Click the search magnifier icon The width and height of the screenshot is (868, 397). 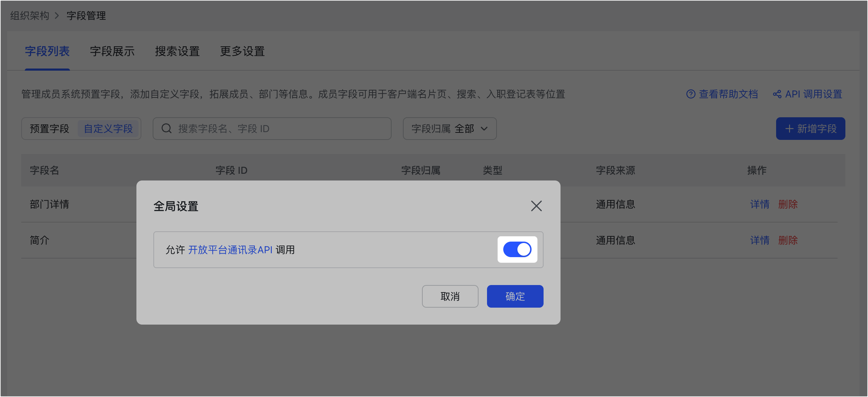tap(166, 129)
